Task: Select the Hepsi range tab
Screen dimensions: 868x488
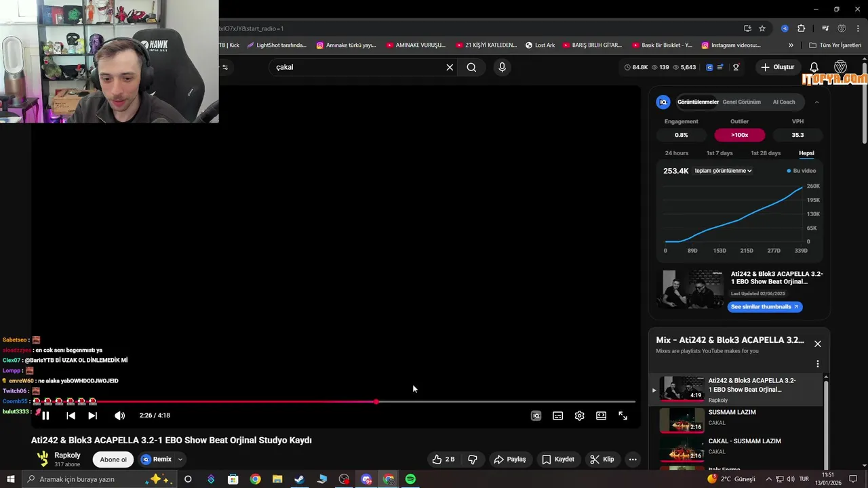Action: point(806,153)
